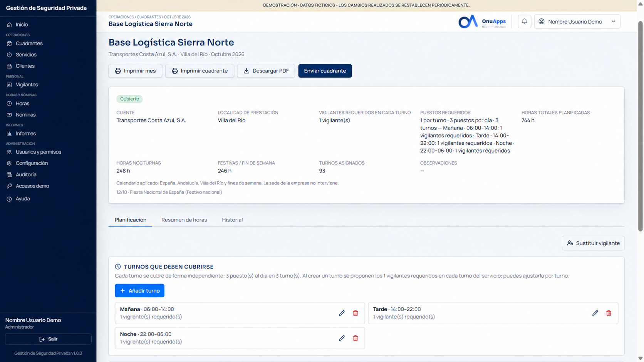Edit the Mañana shift pencil icon
The image size is (644, 362).
tap(342, 313)
